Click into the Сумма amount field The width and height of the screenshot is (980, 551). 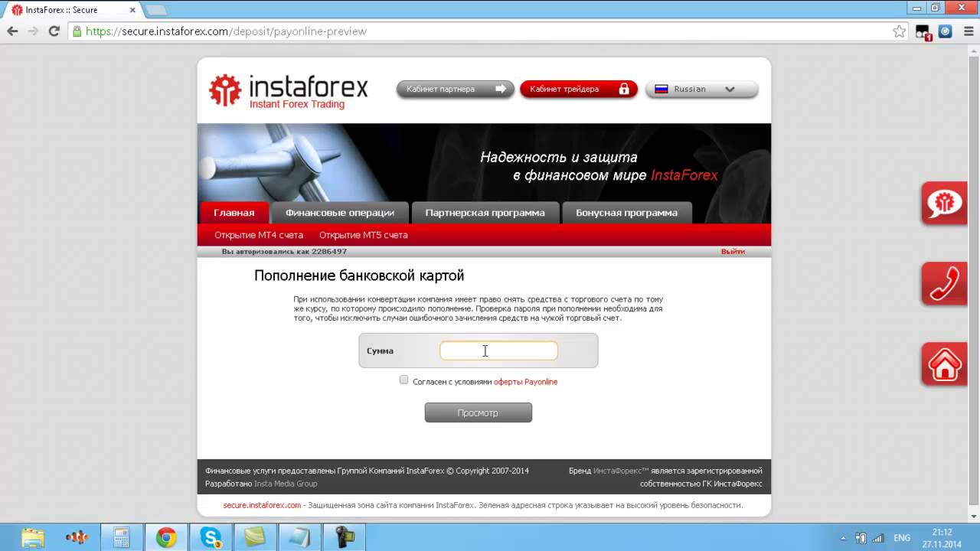click(x=498, y=350)
